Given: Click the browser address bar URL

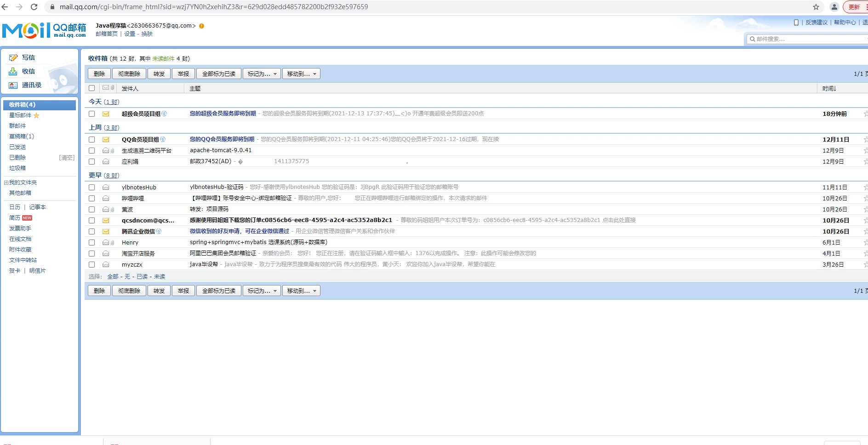Looking at the screenshot, I should click(x=214, y=7).
